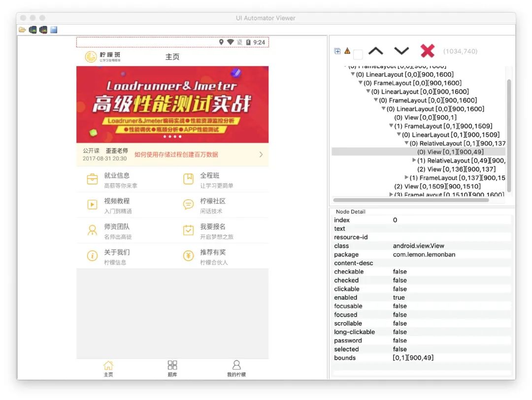
Task: Click the Expand All plus icon
Action: tap(337, 51)
